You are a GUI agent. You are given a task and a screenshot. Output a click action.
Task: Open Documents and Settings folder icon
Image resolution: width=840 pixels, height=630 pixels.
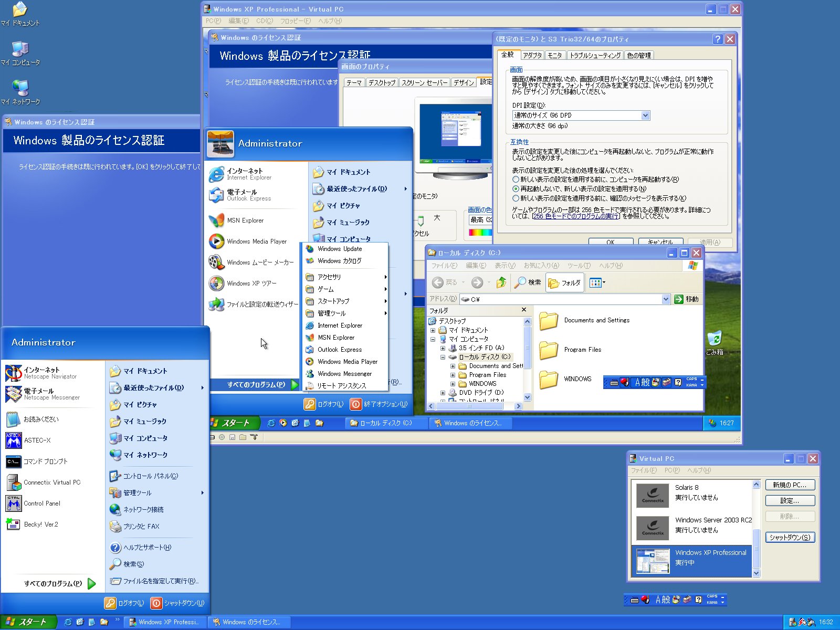tap(549, 320)
